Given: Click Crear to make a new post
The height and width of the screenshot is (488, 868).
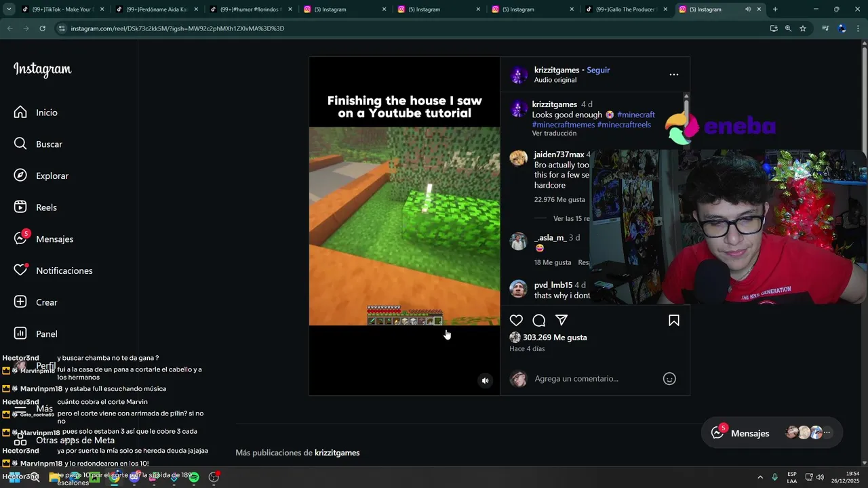Looking at the screenshot, I should (x=35, y=302).
